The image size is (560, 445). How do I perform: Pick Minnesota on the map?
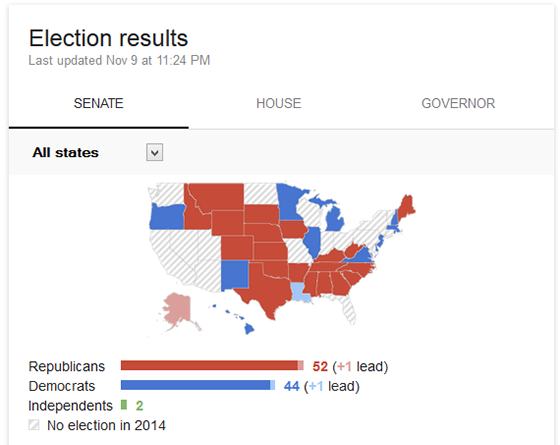tap(289, 202)
